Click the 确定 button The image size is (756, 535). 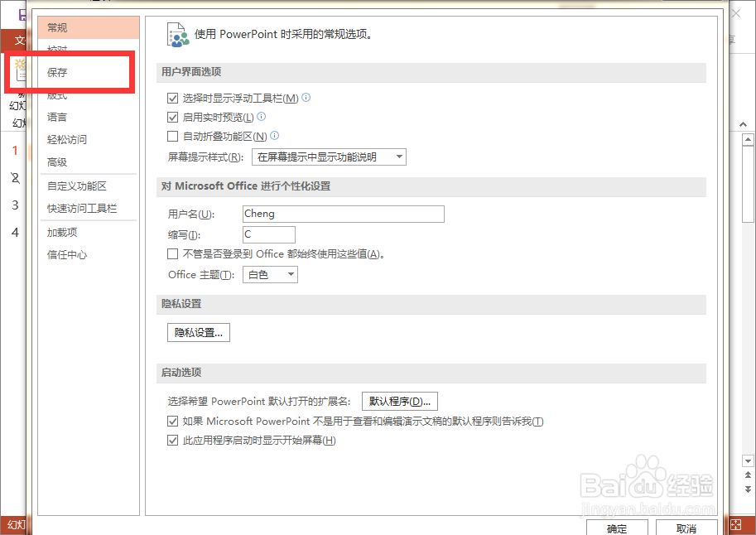(617, 528)
